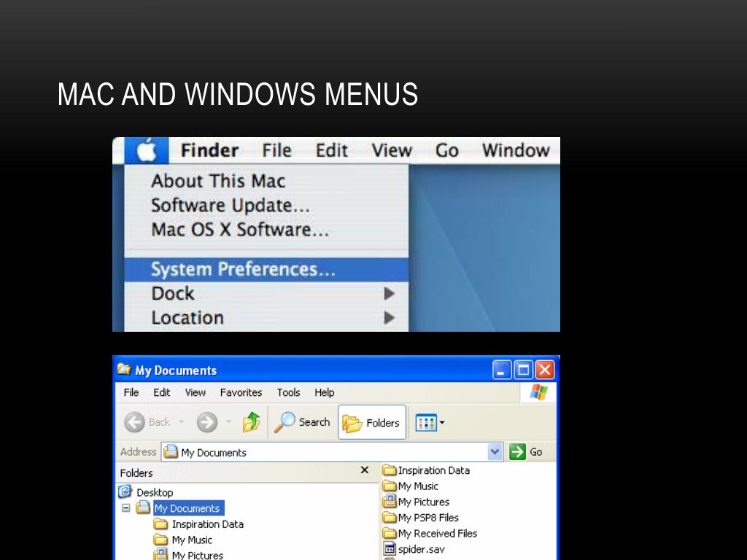Open the Forward history dropdown arrow
Viewport: 747px width, 560px height.
click(x=228, y=422)
